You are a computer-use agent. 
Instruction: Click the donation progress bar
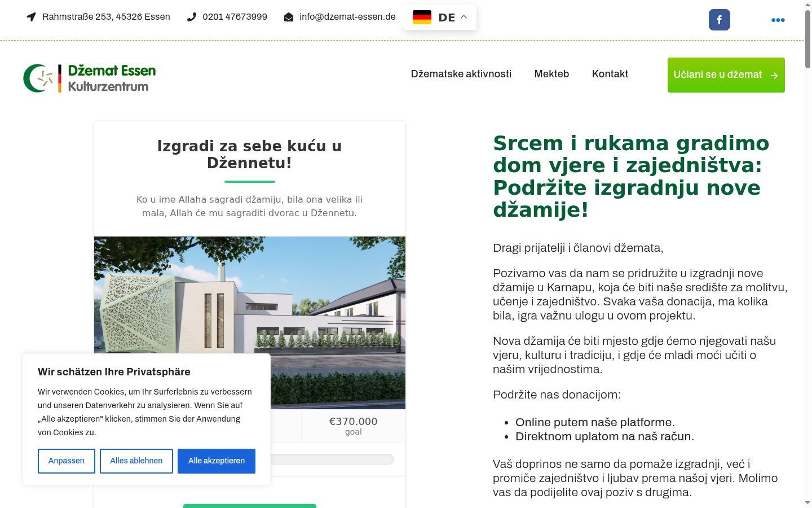[332, 459]
